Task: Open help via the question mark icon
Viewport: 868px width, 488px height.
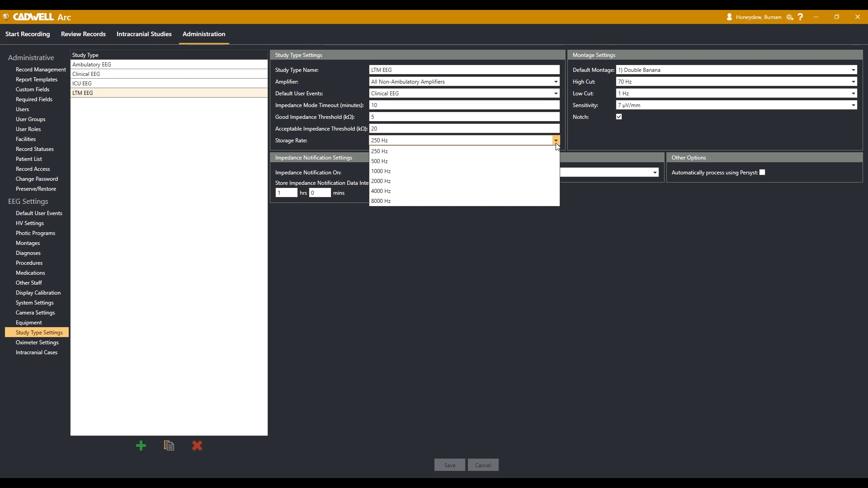Action: 801,17
